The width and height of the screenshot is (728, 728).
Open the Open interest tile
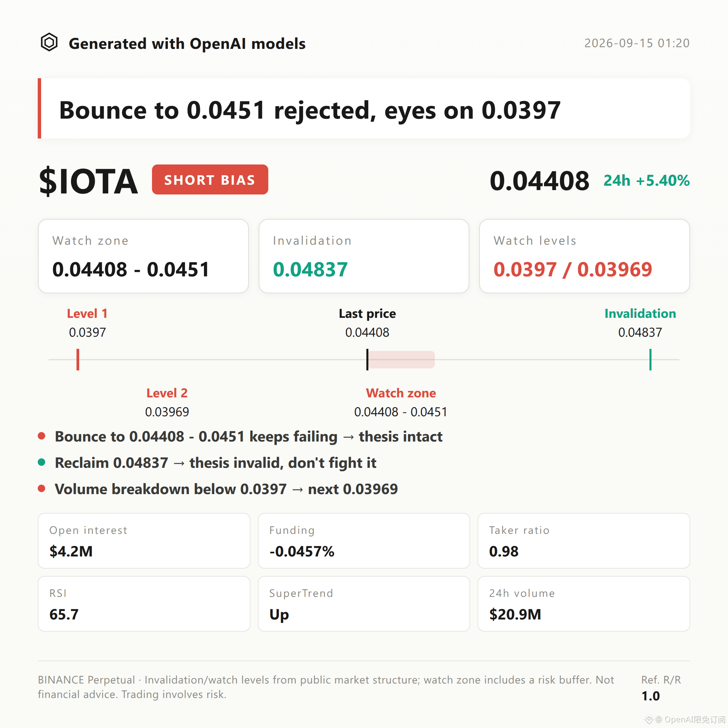[x=144, y=541]
